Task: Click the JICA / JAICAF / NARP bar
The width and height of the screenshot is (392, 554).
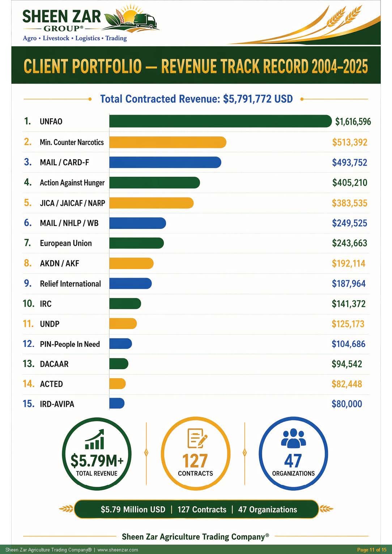Action: click(x=152, y=203)
